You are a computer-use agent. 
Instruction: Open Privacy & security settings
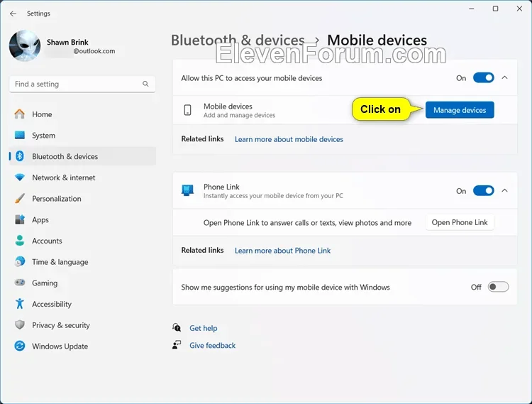[82, 324]
